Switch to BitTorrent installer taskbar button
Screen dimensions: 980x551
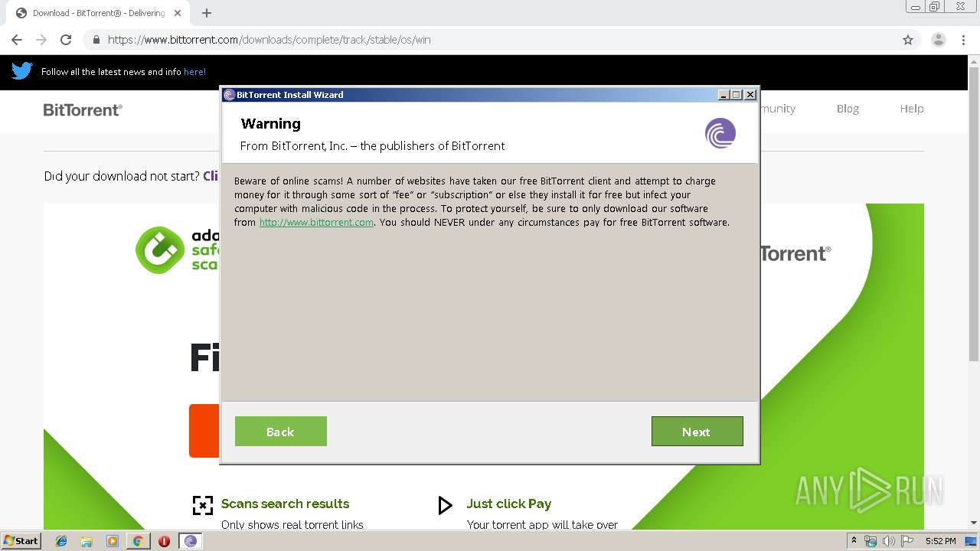tap(191, 541)
